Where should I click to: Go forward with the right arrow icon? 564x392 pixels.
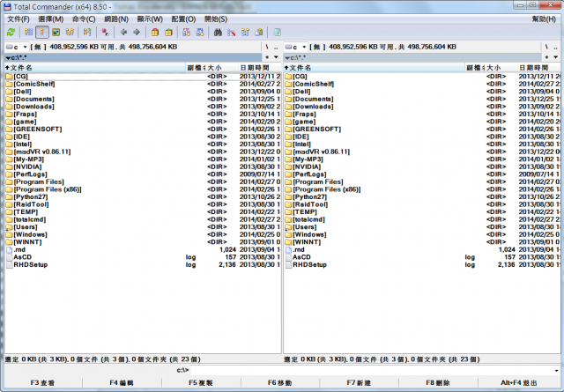tap(137, 33)
